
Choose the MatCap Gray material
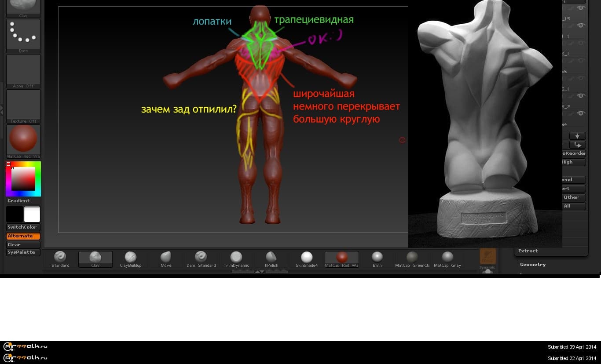(447, 259)
